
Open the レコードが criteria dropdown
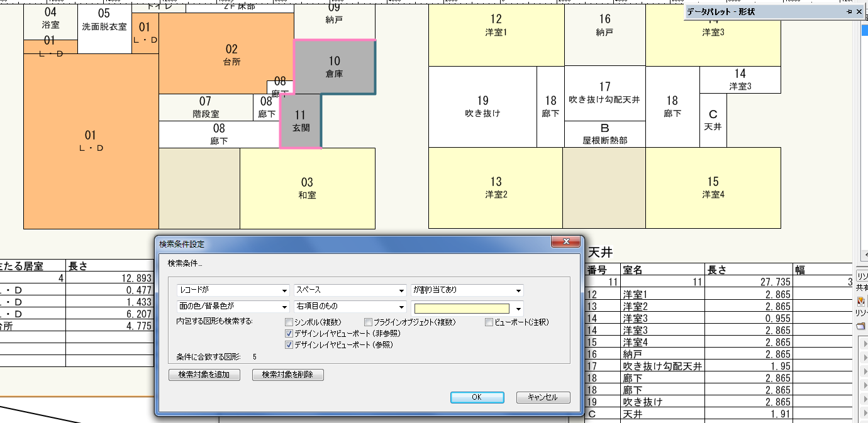pyautogui.click(x=233, y=290)
